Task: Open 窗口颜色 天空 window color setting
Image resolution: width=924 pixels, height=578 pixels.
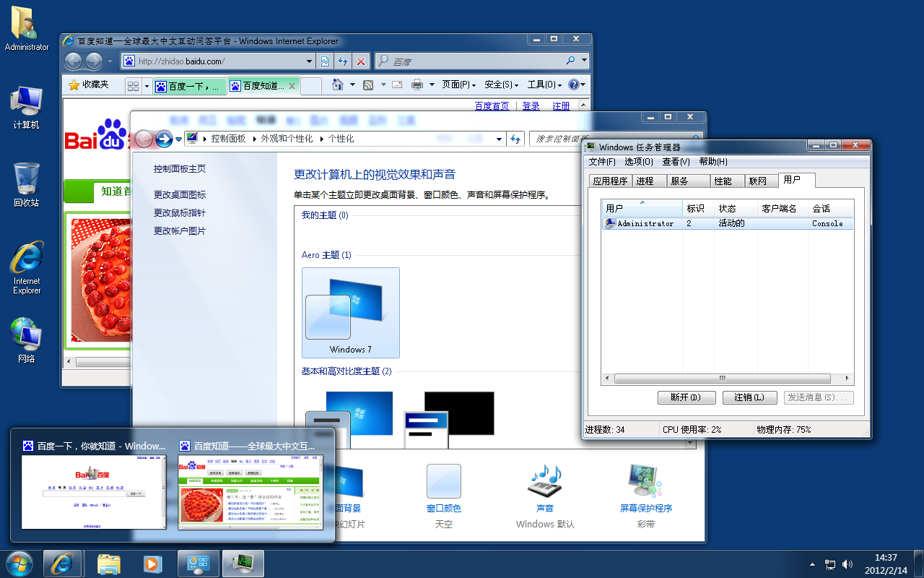Action: pyautogui.click(x=443, y=497)
